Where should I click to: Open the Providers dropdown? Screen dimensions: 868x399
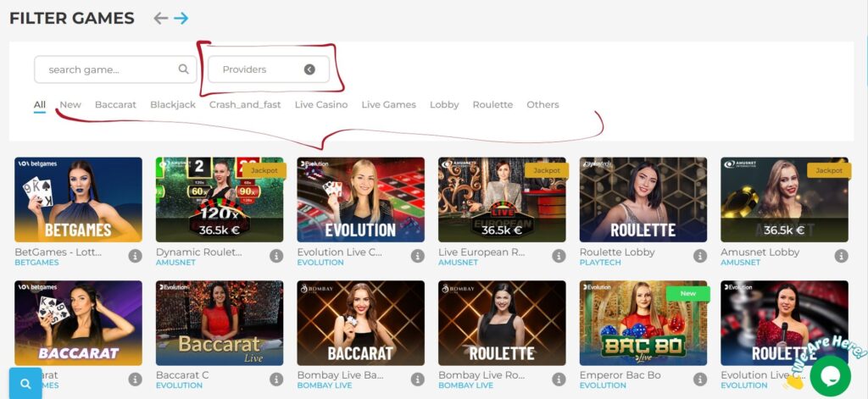[x=269, y=69]
